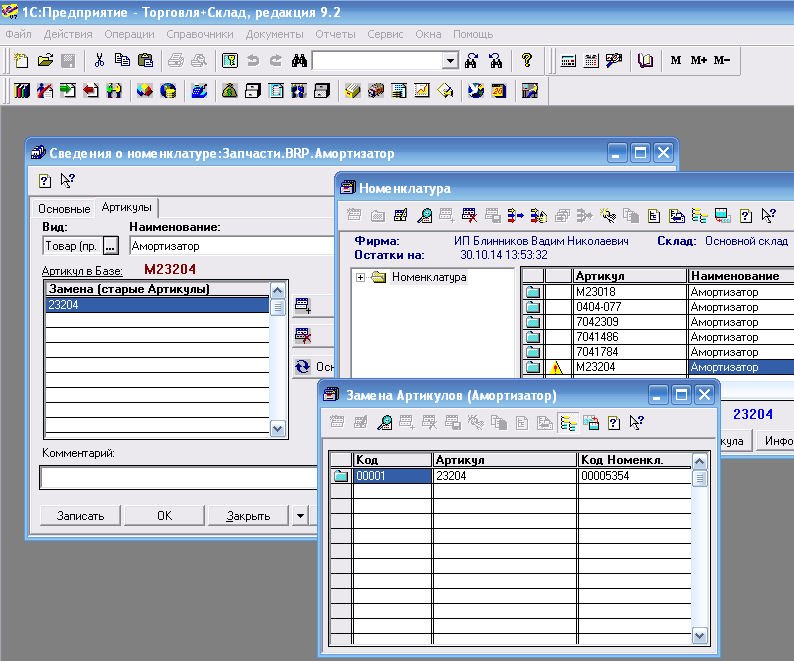Click the green arrow incoming document icon
This screenshot has width=794, height=661.
point(68,91)
